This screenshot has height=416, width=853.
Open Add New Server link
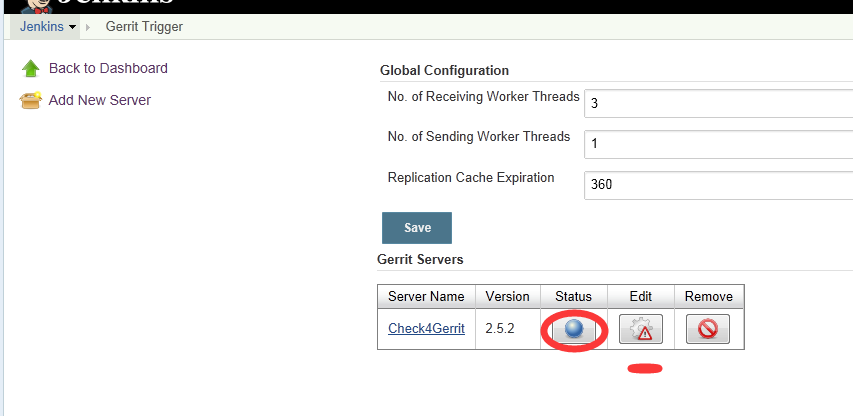coord(100,100)
